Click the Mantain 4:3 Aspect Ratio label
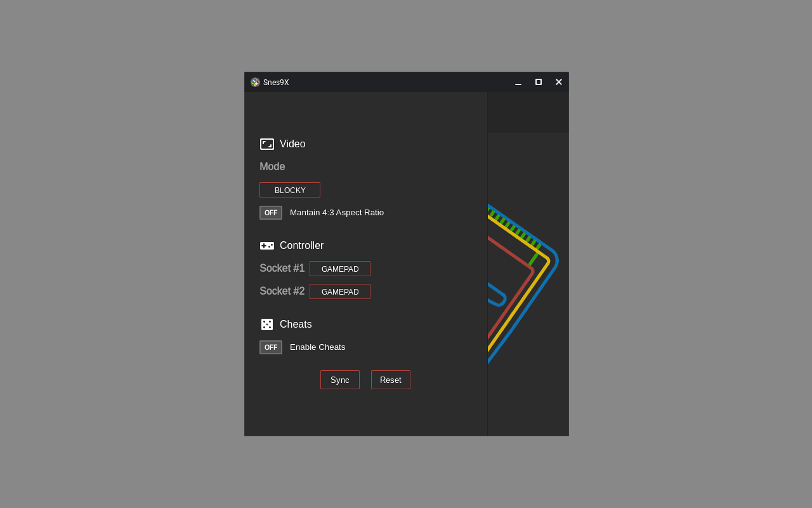The height and width of the screenshot is (508, 812). click(337, 213)
